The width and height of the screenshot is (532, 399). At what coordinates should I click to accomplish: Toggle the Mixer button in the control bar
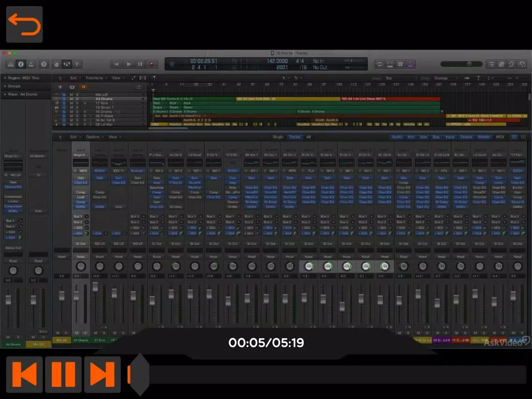tap(66, 64)
